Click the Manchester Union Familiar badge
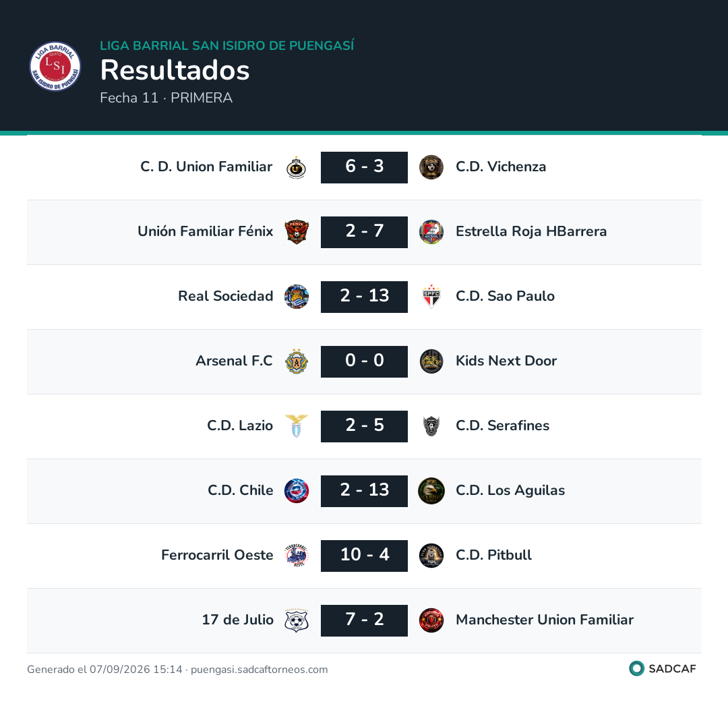The image size is (728, 704). (431, 620)
